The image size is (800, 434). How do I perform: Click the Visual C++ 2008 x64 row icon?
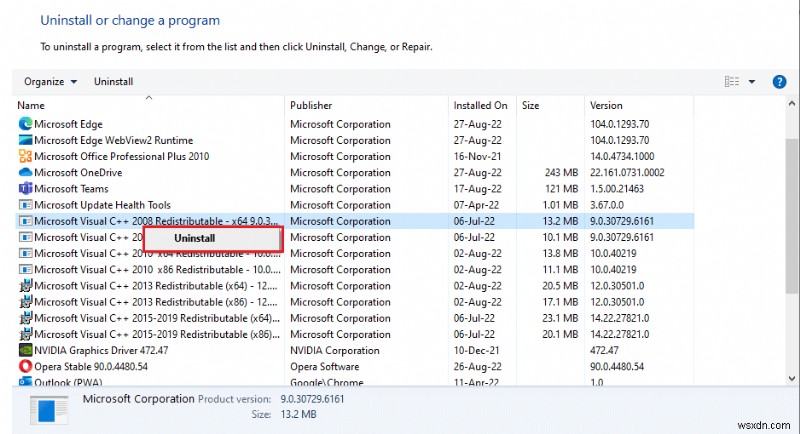[25, 221]
